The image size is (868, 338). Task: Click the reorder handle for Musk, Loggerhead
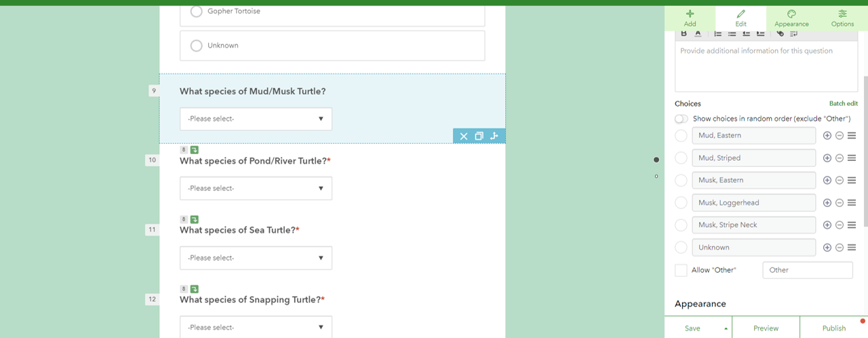(852, 203)
